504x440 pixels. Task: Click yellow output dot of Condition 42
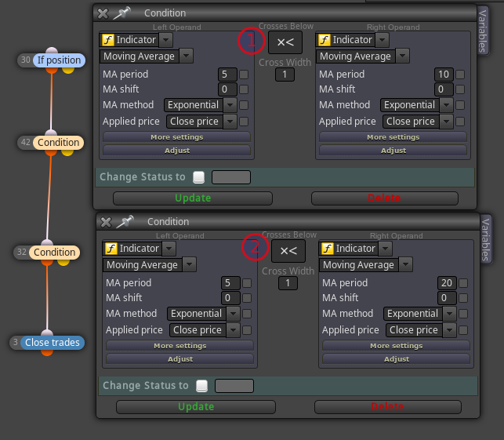tap(67, 152)
